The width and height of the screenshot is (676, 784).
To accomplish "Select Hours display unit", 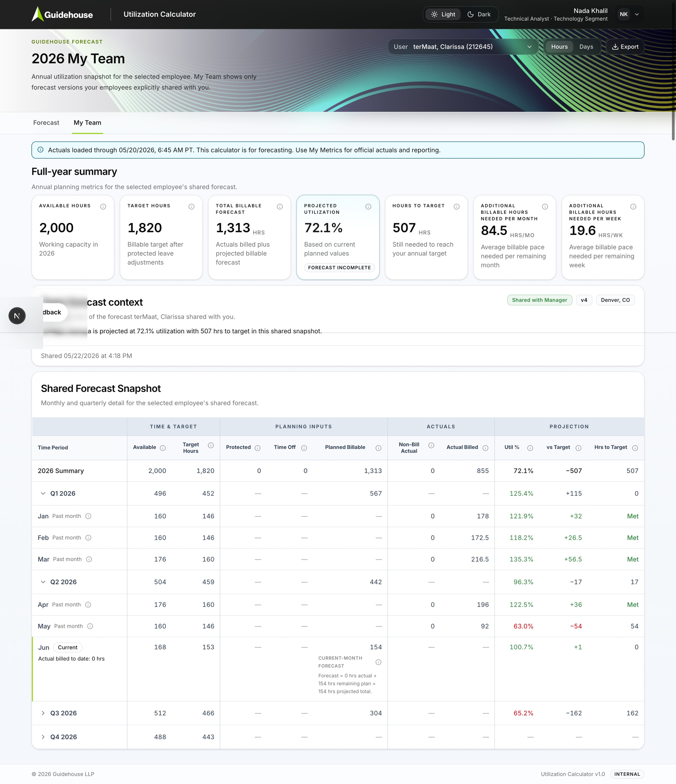I will pos(559,46).
